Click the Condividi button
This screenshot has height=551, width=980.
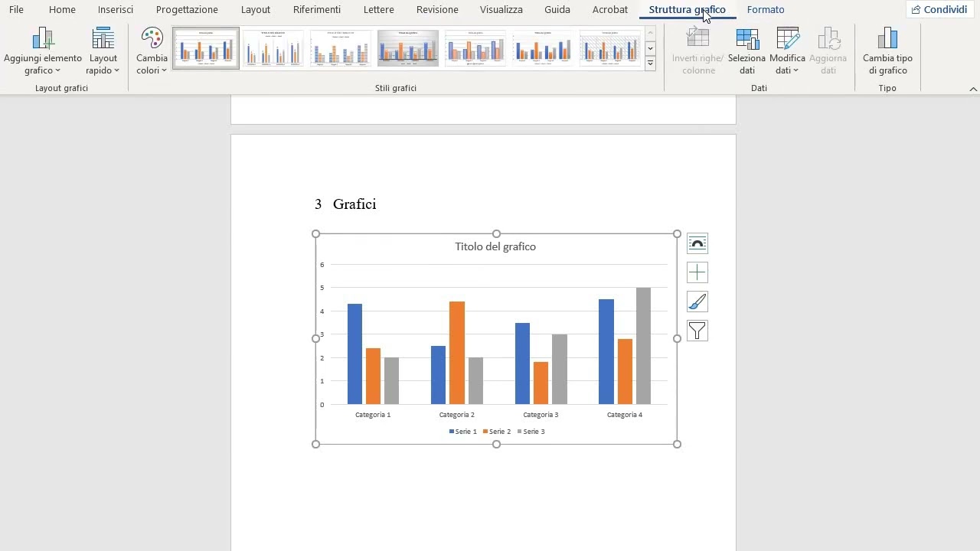[x=939, y=10]
